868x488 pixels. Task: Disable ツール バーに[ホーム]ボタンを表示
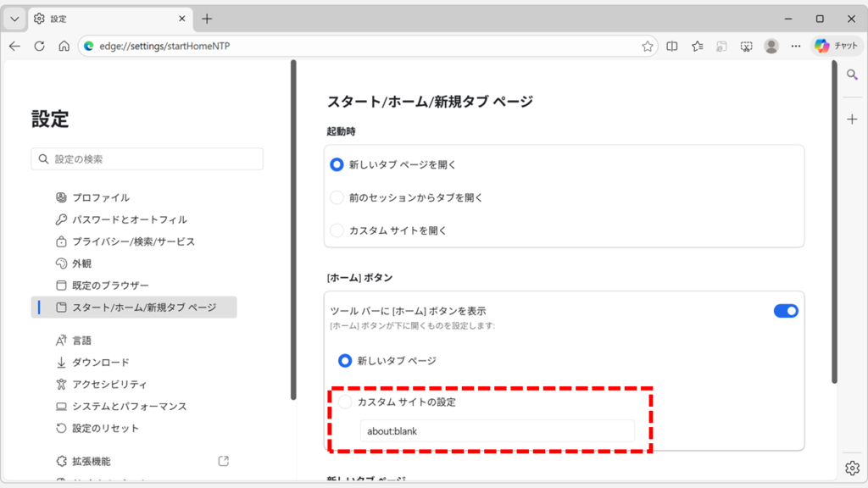[x=784, y=310]
